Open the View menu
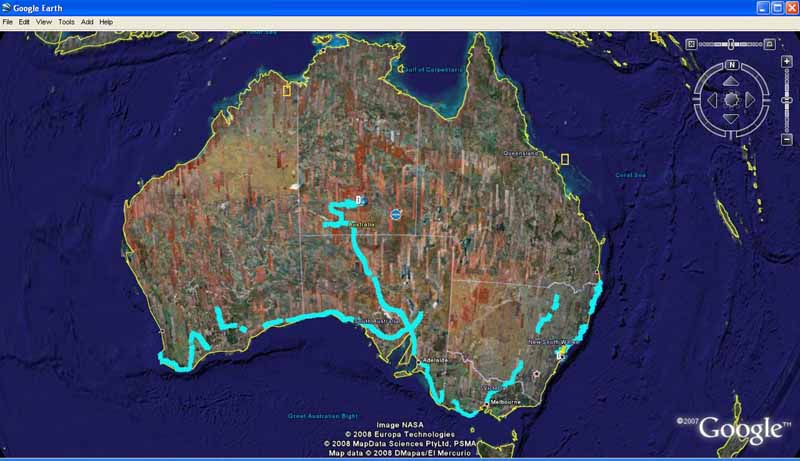 pyautogui.click(x=44, y=21)
